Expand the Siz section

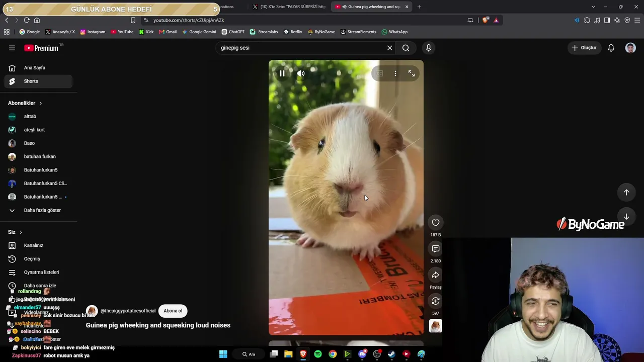coord(15,232)
